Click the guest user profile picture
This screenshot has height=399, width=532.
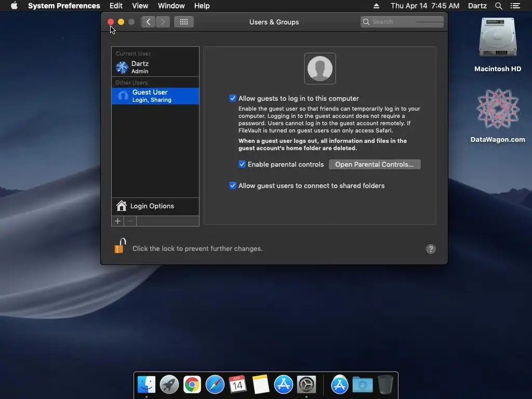[x=320, y=69]
